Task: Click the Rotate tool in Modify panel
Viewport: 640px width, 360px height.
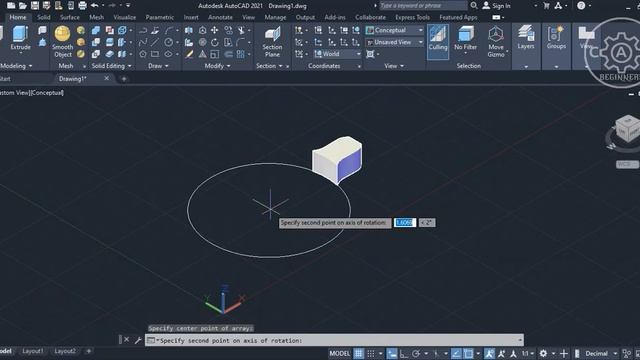Action: pos(215,42)
